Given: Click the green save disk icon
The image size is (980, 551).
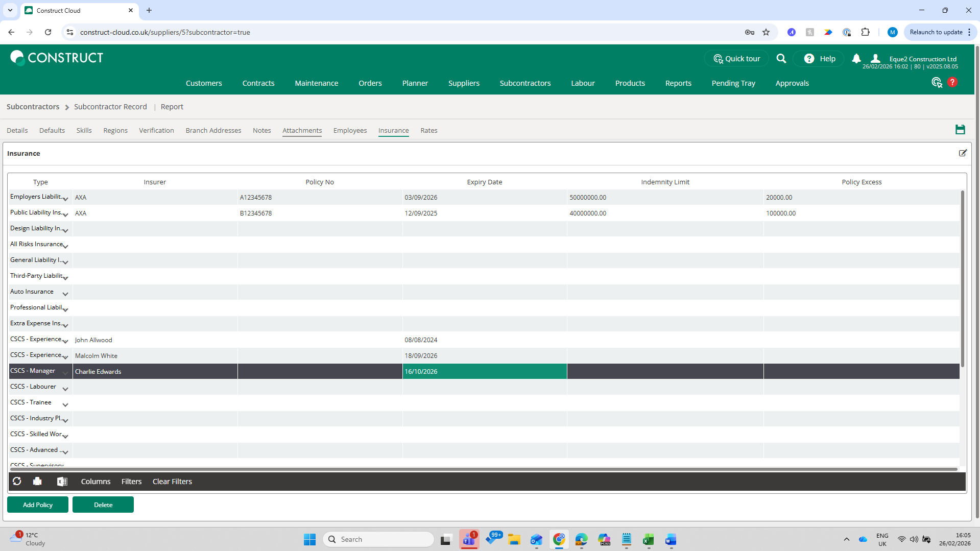Looking at the screenshot, I should (x=960, y=130).
